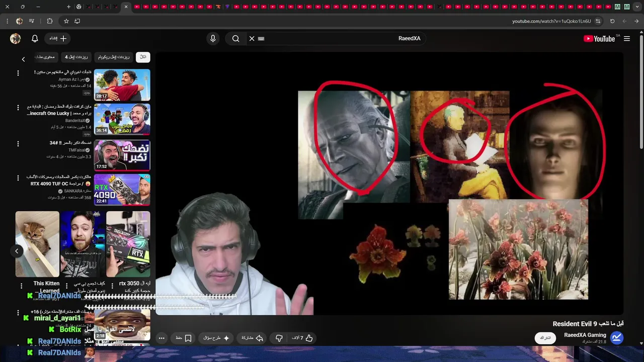Open options menu for Ayman Az video

[18, 73]
